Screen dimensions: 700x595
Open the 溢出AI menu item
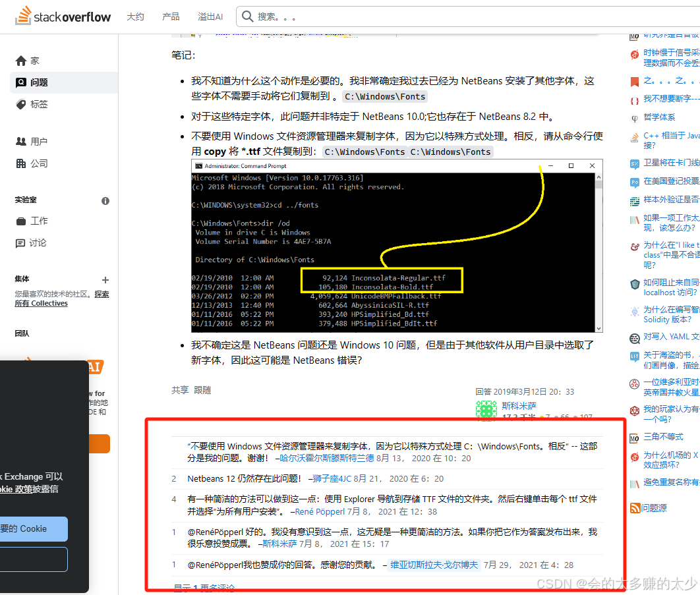tap(210, 17)
